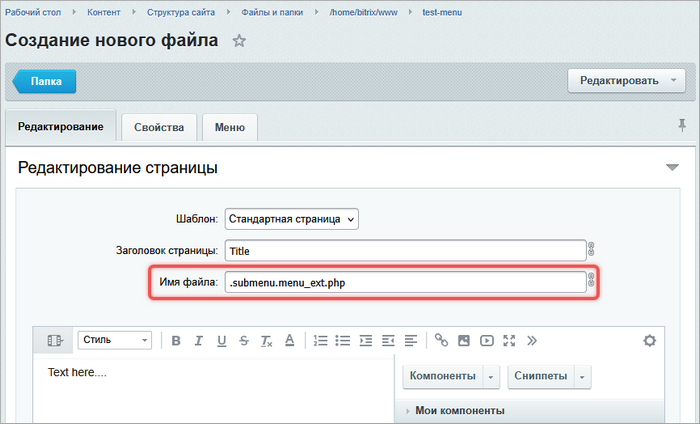Open the editor settings gear
The image size is (700, 424).
(649, 341)
